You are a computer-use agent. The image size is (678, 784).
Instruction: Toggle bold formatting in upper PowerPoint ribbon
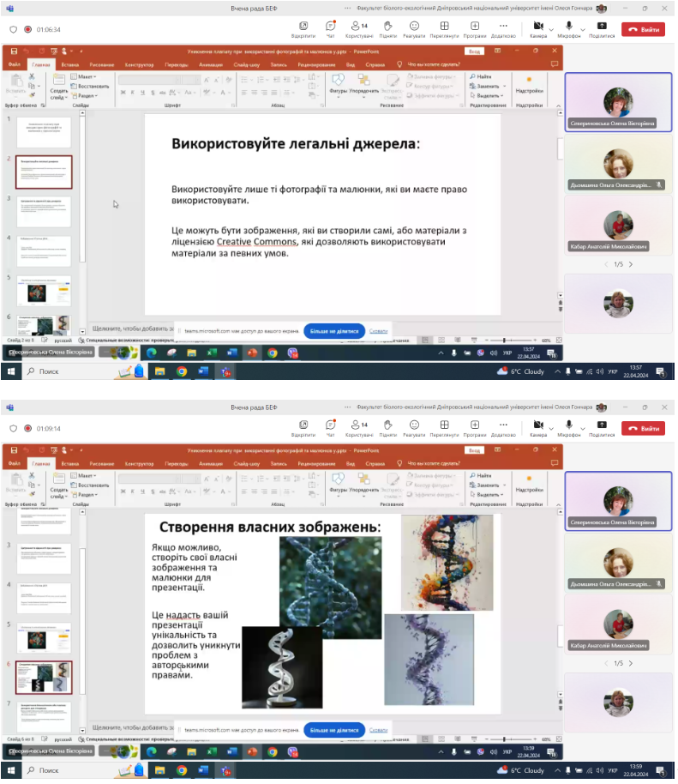[123, 93]
